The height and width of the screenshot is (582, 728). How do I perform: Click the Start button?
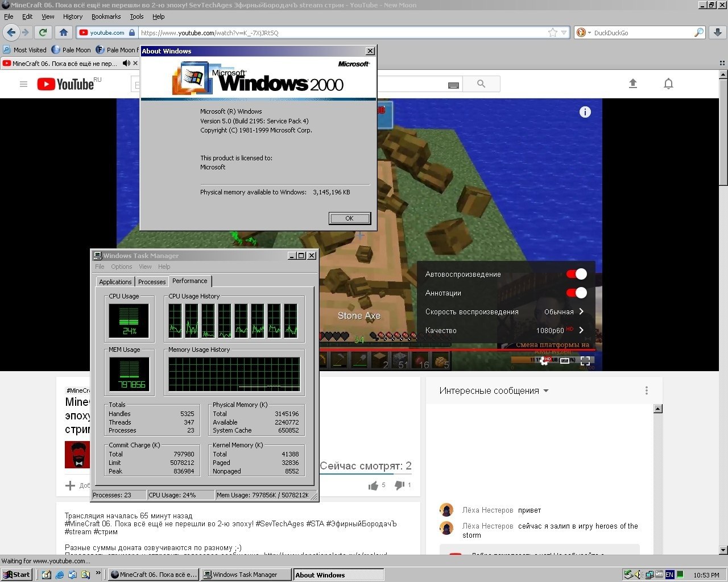coord(16,575)
